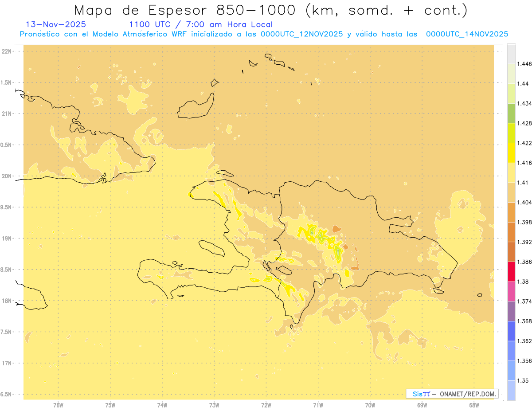Click the colorbar value '1.392'

pos(524,242)
